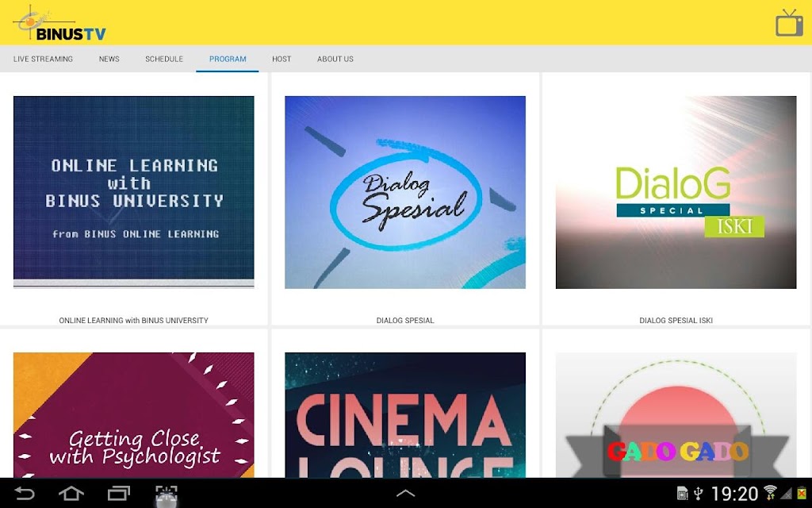Screen dimensions: 812x508
Task: Tap the Wi-Fi status icon
Action: pyautogui.click(x=770, y=492)
